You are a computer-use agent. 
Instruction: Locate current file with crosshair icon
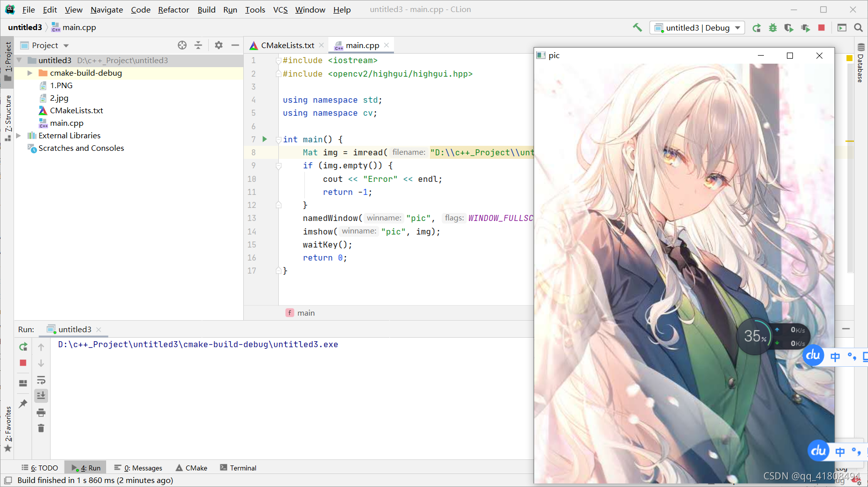(182, 45)
